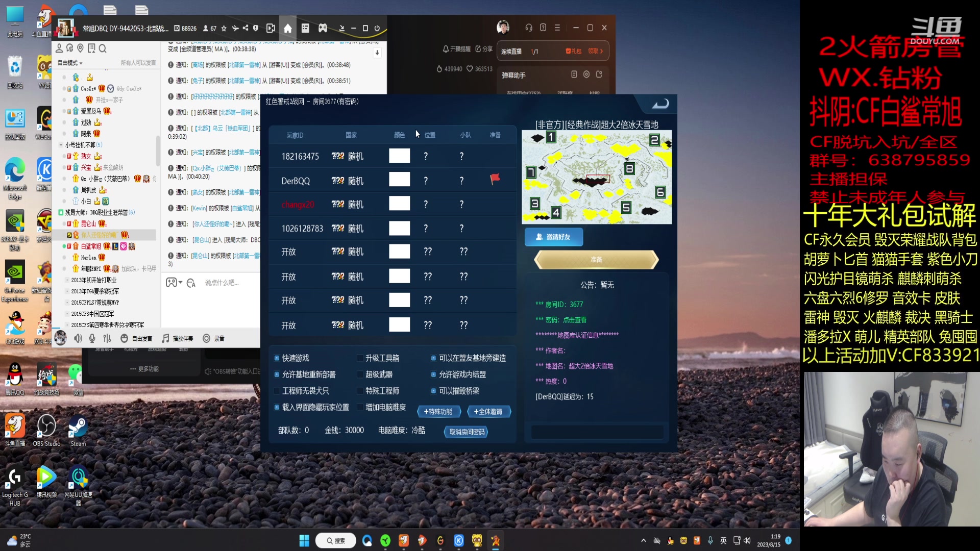Screen dimensions: 980x551
Task: Click changx20's white color swatch
Action: click(400, 204)
